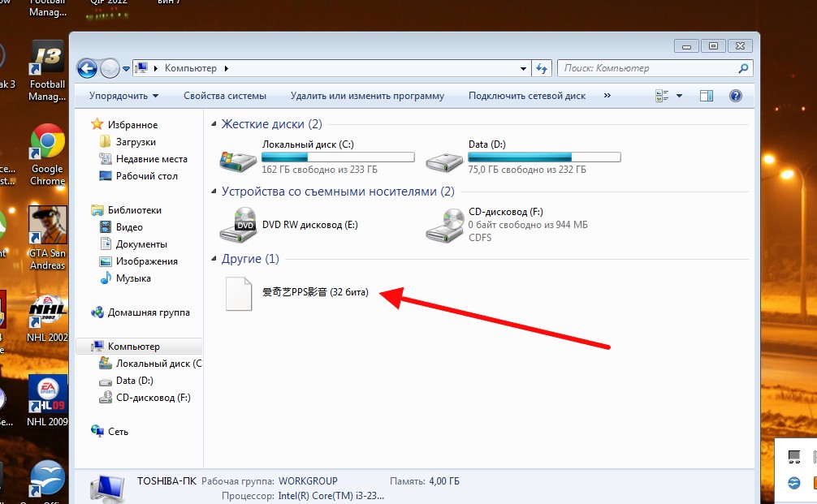
Task: Click the search magnifier icon
Action: (744, 68)
